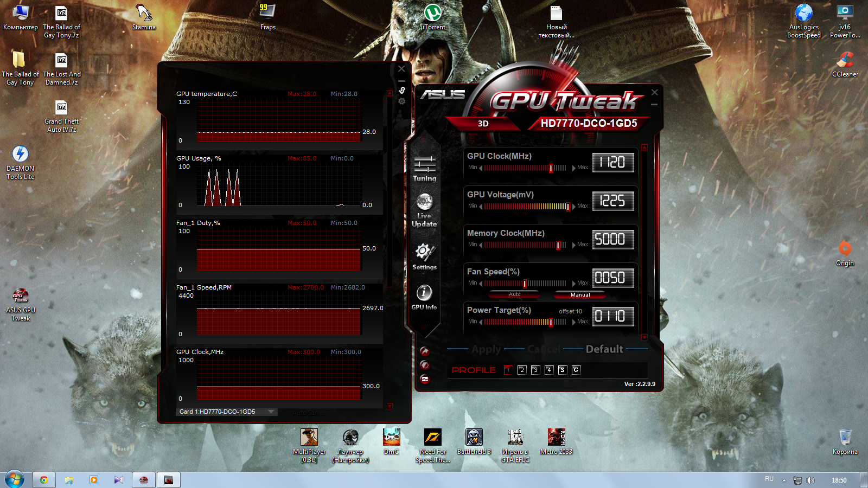Select profile 4
This screenshot has height=488, width=868.
549,370
